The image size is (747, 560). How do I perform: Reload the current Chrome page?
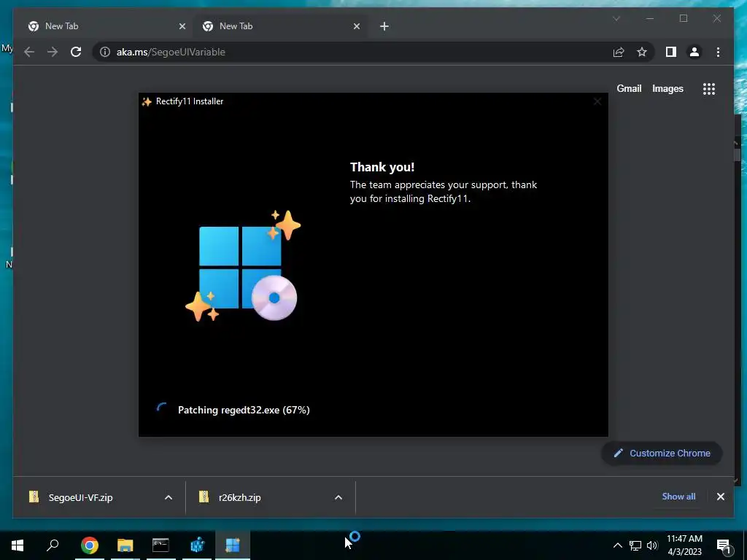[x=76, y=52]
